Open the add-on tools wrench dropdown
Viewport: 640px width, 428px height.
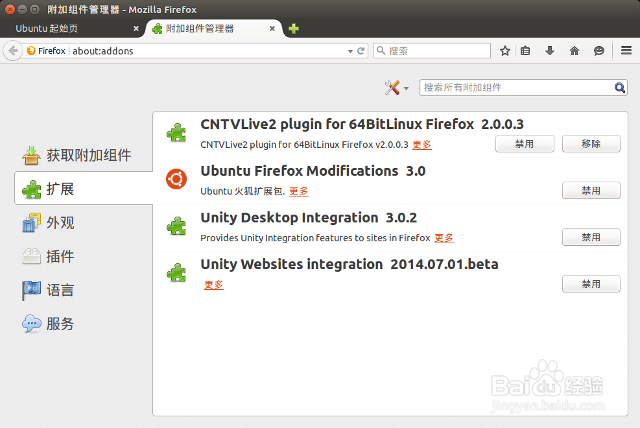396,87
